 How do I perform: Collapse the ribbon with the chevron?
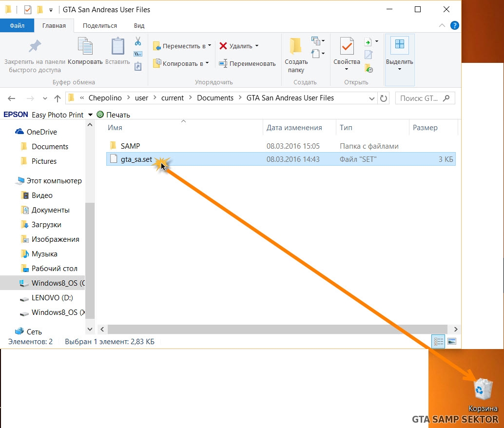pos(442,25)
